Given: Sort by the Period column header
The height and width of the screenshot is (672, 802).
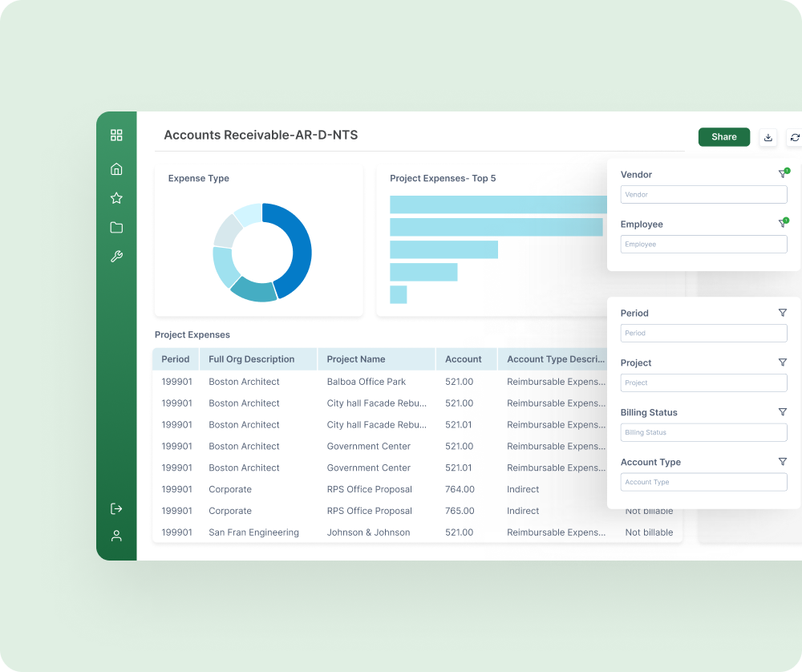Looking at the screenshot, I should (176, 359).
